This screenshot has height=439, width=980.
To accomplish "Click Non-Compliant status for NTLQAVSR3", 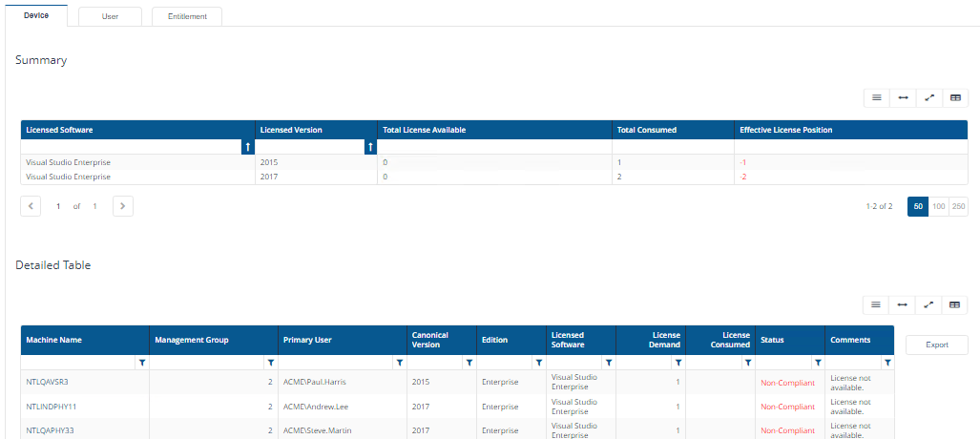I will (x=787, y=382).
